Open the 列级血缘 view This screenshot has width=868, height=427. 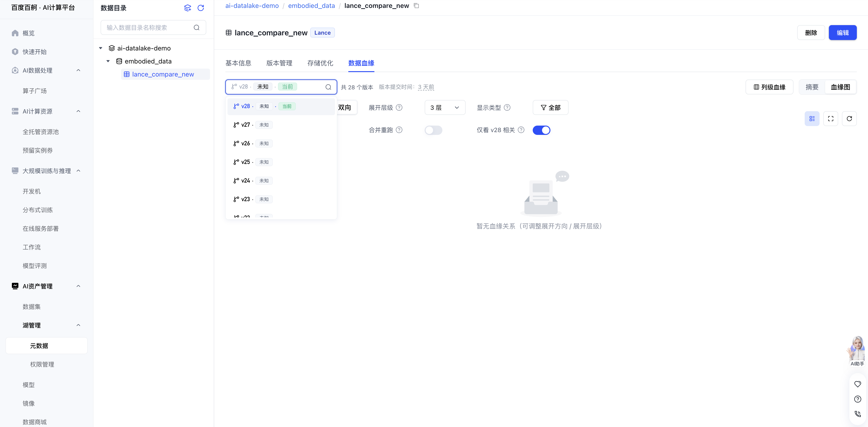pos(769,87)
